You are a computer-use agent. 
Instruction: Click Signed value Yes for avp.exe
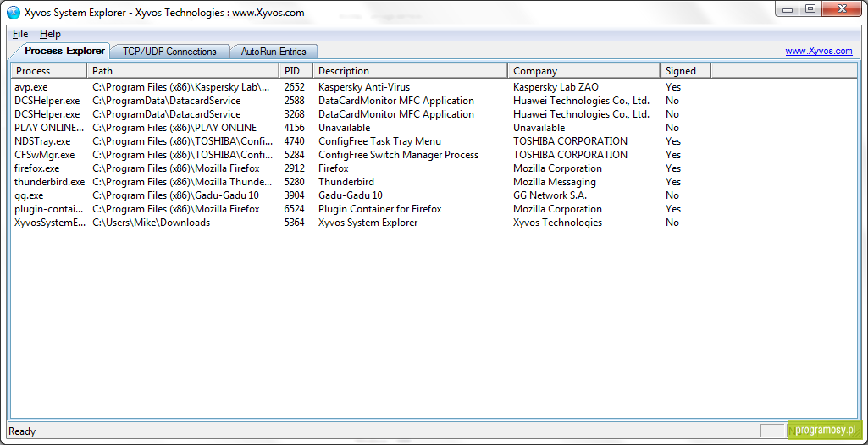coord(673,87)
